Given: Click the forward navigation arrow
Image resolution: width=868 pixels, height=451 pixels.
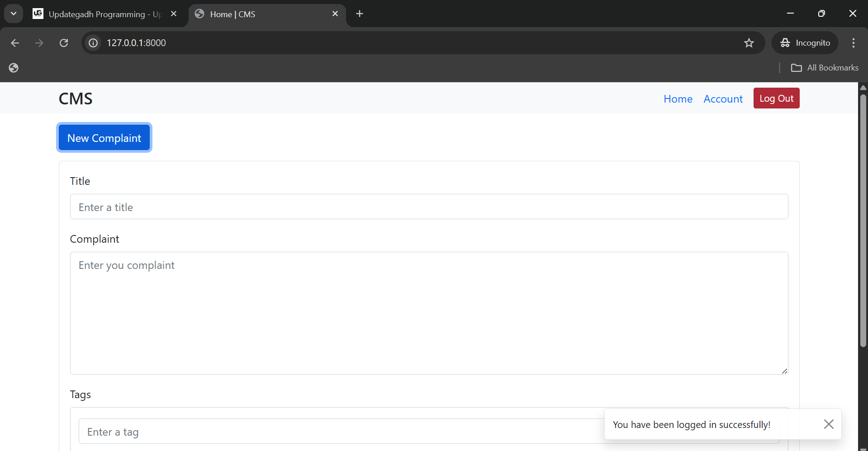Looking at the screenshot, I should (x=39, y=42).
